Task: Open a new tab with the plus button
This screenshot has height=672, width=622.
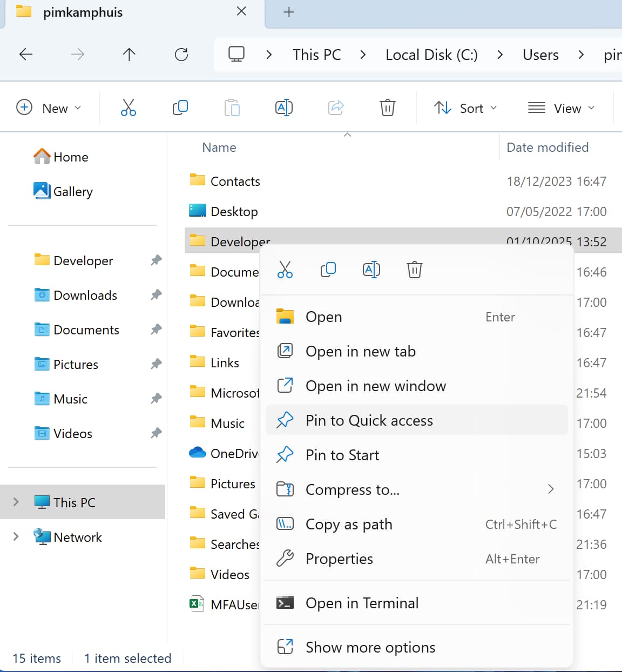Action: point(289,12)
